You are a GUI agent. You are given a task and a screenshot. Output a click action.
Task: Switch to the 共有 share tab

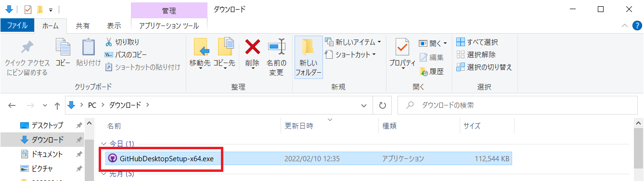(x=82, y=26)
